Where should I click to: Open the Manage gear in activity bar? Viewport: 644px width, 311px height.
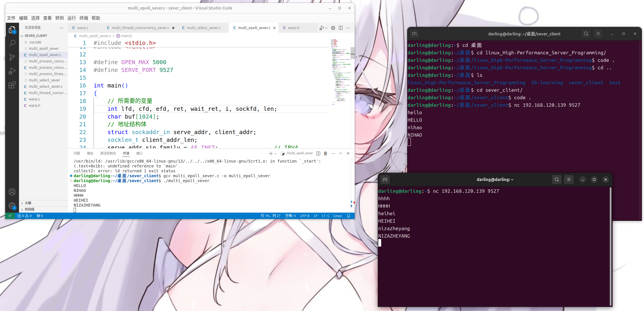click(12, 206)
